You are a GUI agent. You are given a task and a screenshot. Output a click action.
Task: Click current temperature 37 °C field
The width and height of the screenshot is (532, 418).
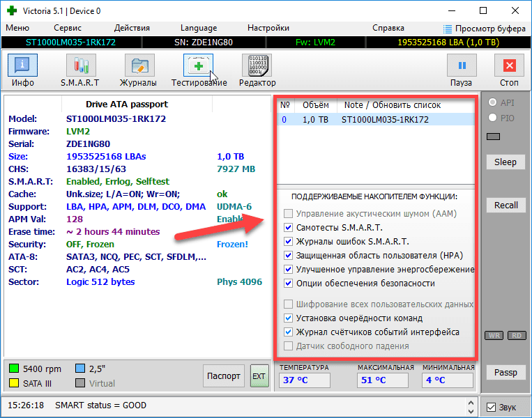pyautogui.click(x=304, y=380)
